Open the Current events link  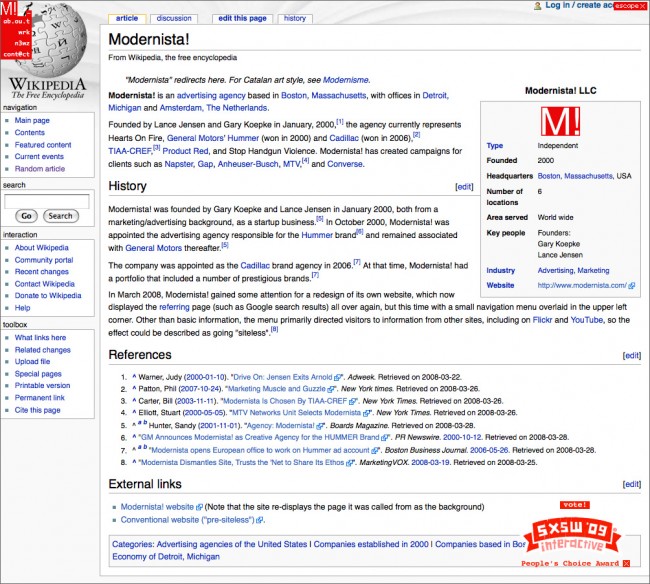point(39,156)
